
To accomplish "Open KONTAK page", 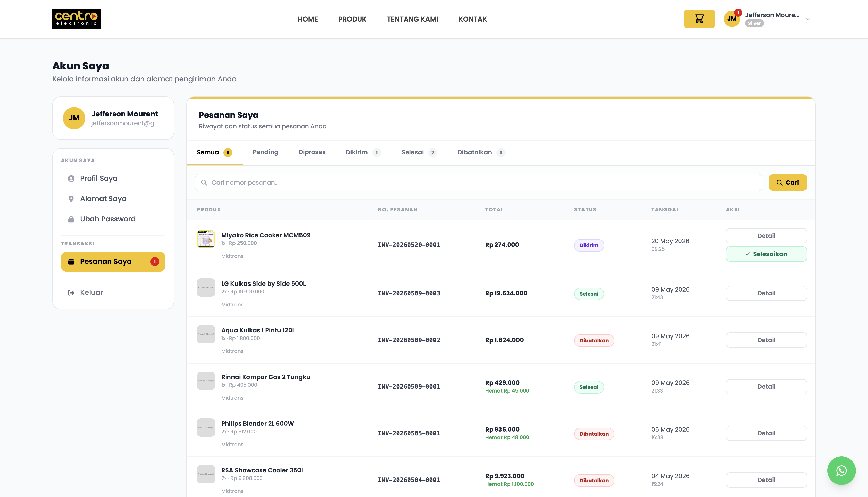I will (x=472, y=19).
